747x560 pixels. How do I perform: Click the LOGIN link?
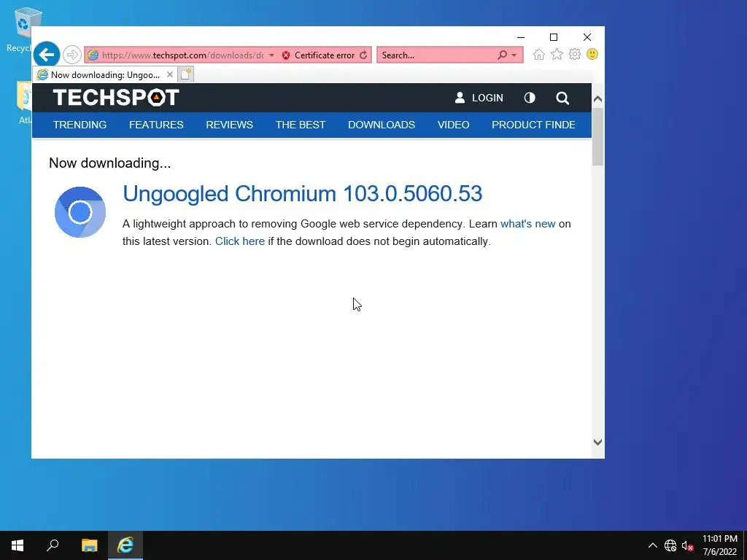487,98
